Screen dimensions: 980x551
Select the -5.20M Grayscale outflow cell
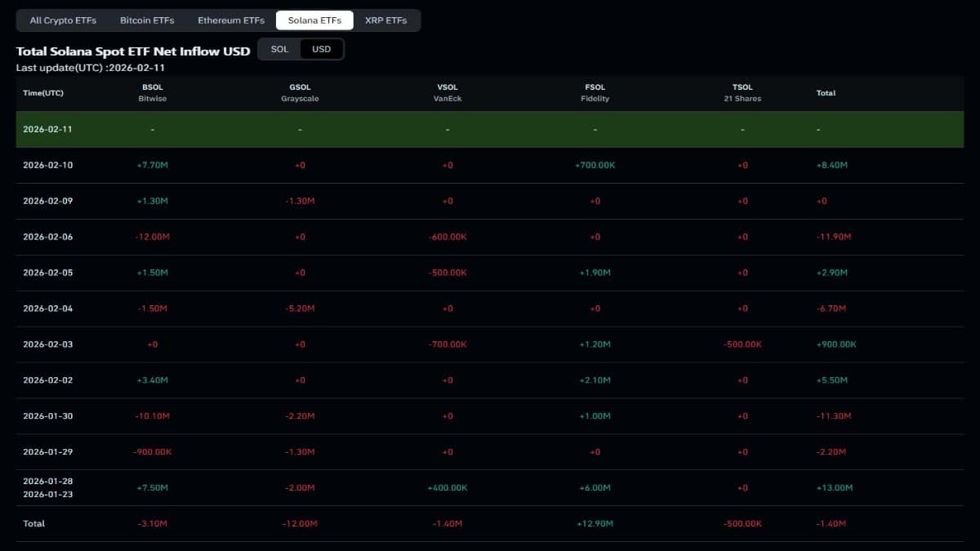pyautogui.click(x=300, y=309)
